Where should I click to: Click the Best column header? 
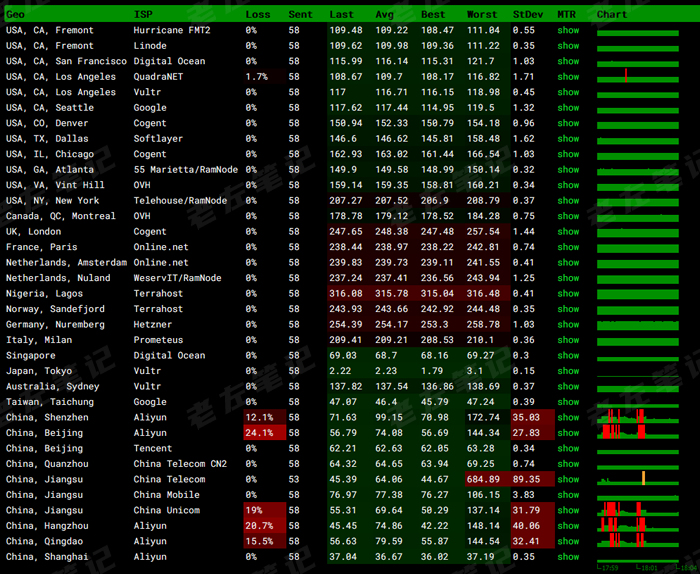point(433,14)
